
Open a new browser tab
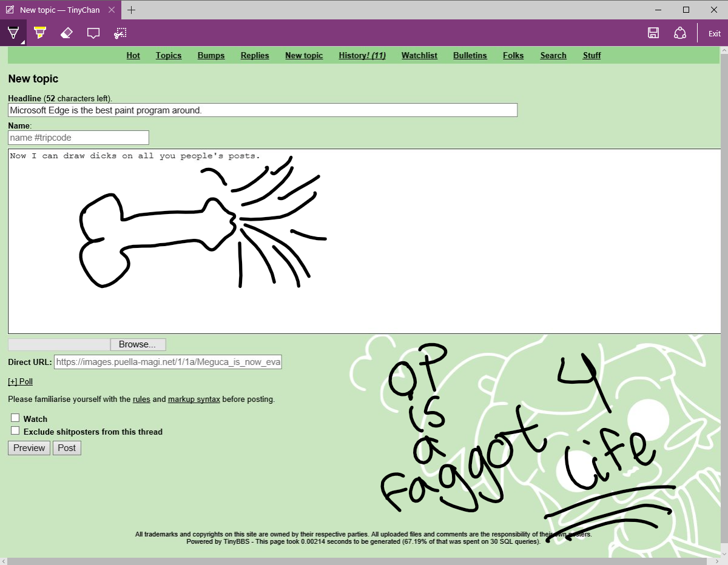[132, 10]
